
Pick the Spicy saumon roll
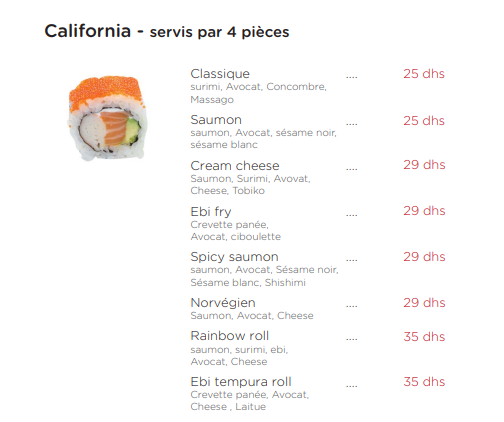tap(234, 257)
